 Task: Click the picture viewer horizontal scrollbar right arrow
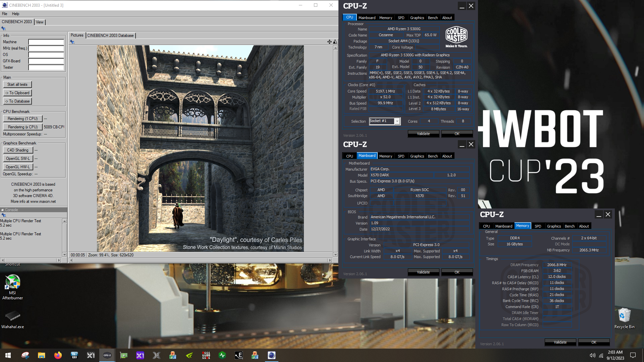[x=330, y=260]
